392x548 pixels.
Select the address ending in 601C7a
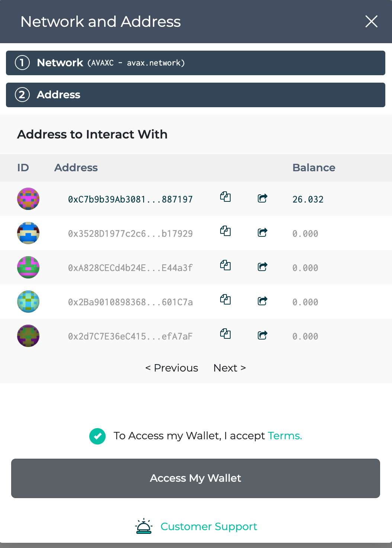[x=131, y=302]
